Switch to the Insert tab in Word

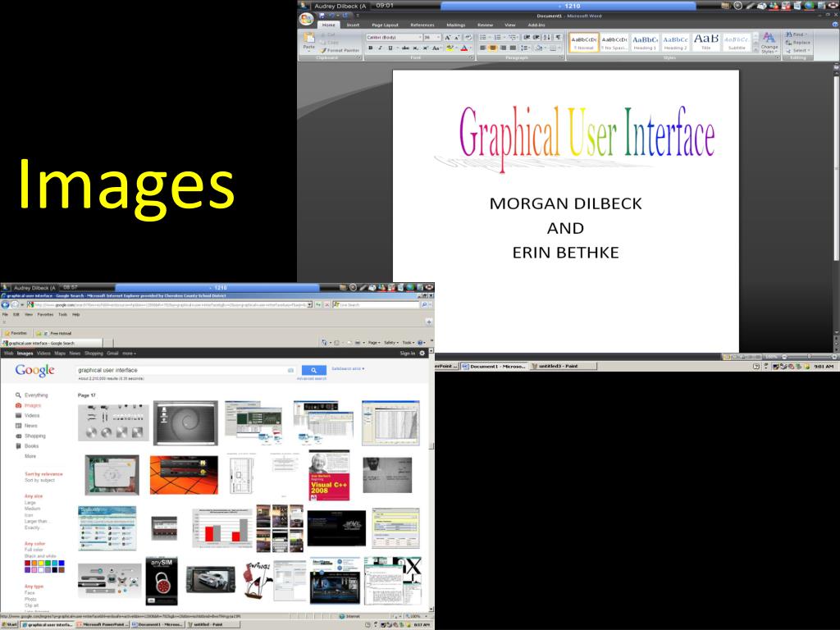(353, 25)
